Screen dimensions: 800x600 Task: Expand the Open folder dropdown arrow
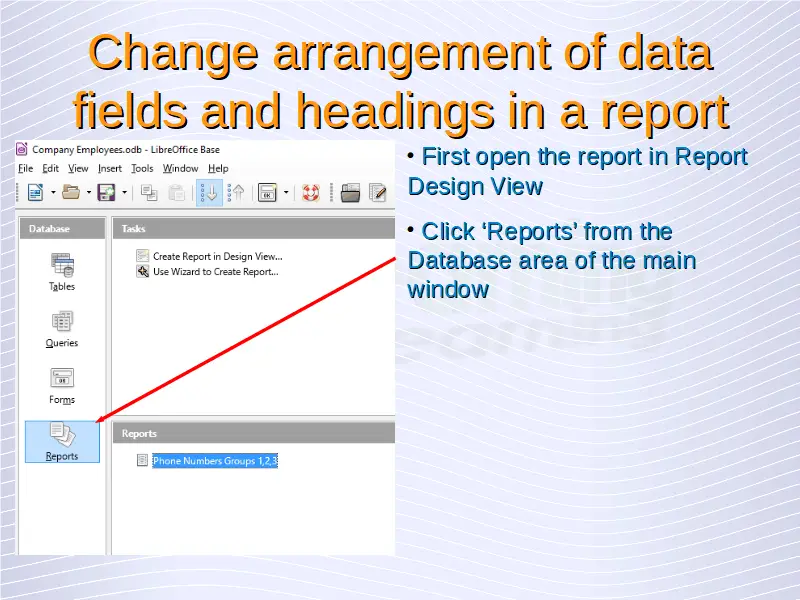tap(89, 192)
